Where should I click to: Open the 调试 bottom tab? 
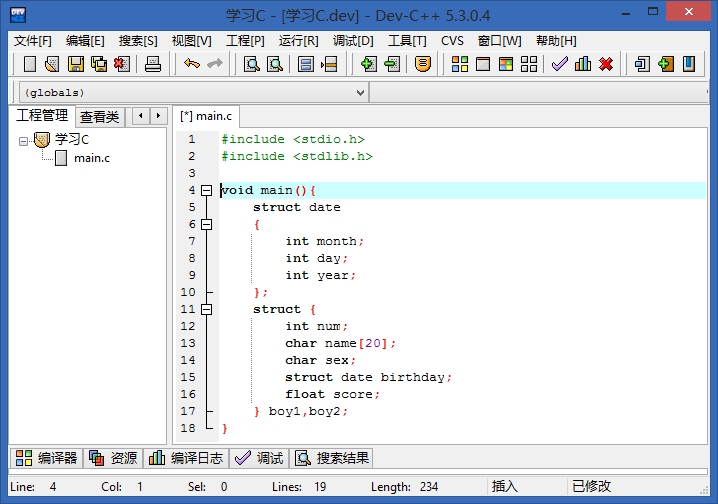(259, 458)
